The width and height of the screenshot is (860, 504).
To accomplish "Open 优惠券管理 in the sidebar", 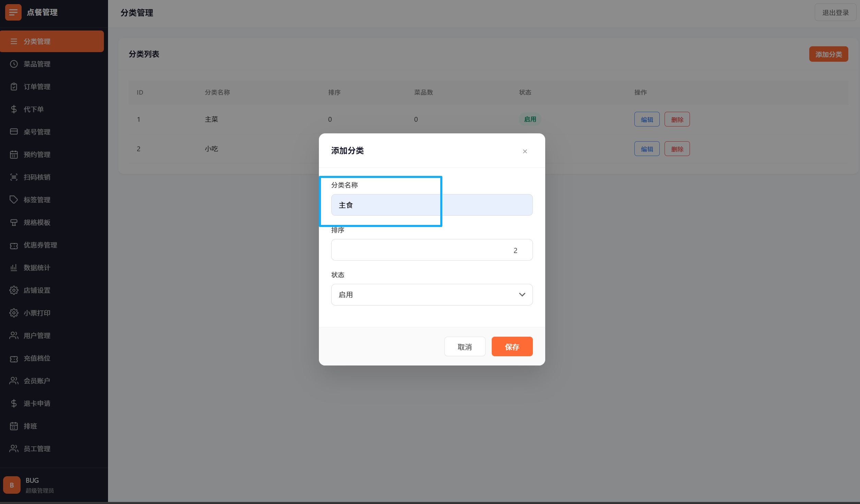I will tap(40, 245).
